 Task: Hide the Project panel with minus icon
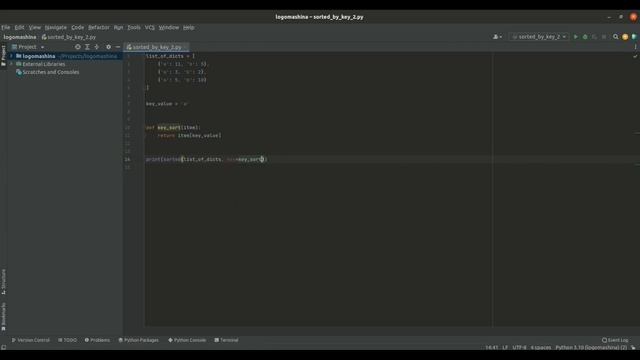pos(118,47)
